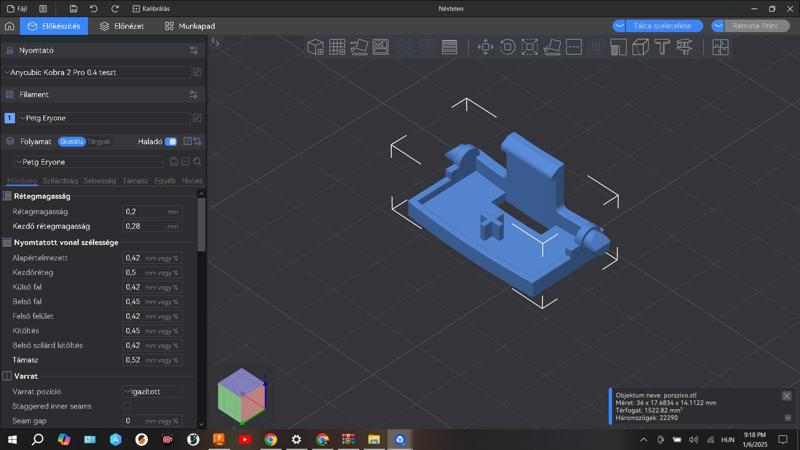The height and width of the screenshot is (450, 800).
Task: Select the Move tool
Action: click(485, 47)
